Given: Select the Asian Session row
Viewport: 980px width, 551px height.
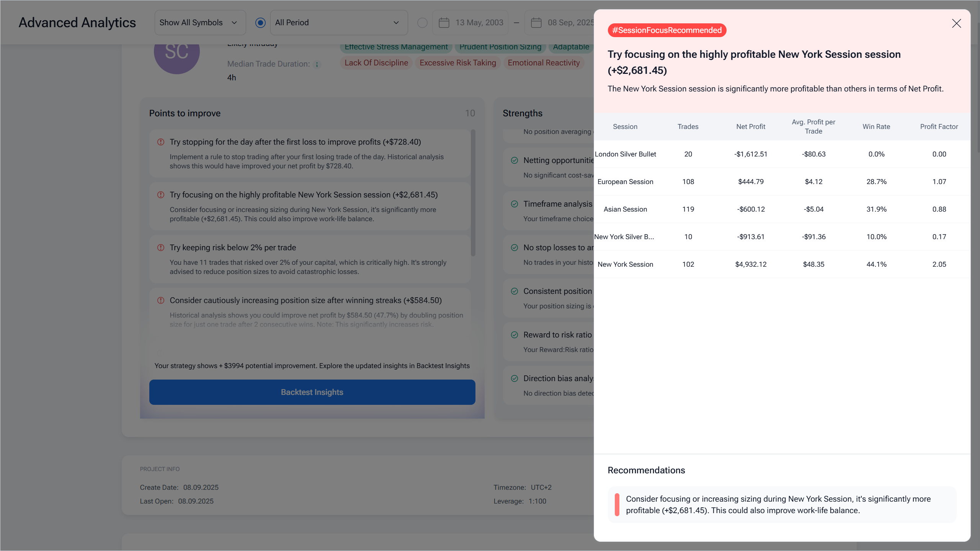Looking at the screenshot, I should pos(782,209).
